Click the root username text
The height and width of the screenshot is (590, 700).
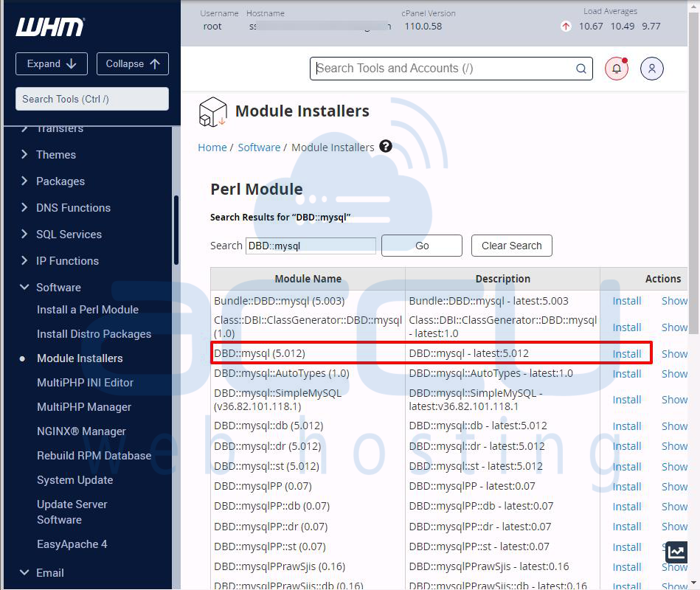[212, 27]
